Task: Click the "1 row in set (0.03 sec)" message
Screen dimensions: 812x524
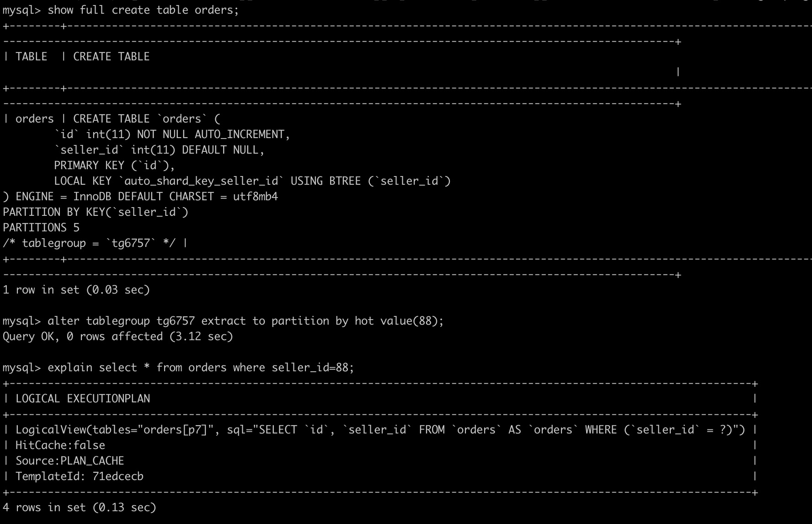Action: pos(76,290)
